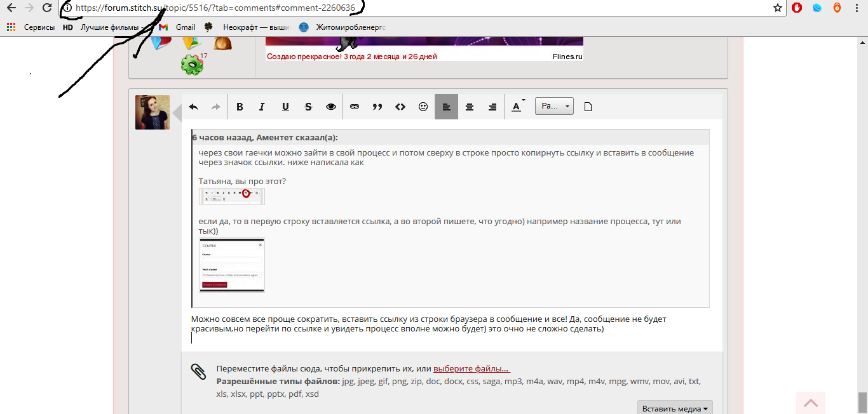This screenshot has width=868, height=414.
Task: Toggle the spoiler eye button
Action: [x=331, y=107]
